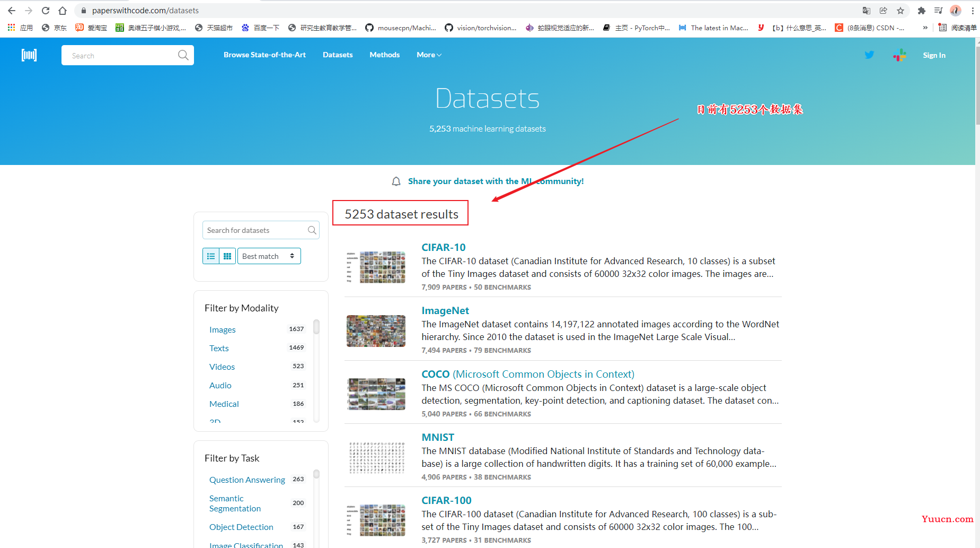980x548 pixels.
Task: Open the CIFAR-100 thumbnail image
Action: 376,520
